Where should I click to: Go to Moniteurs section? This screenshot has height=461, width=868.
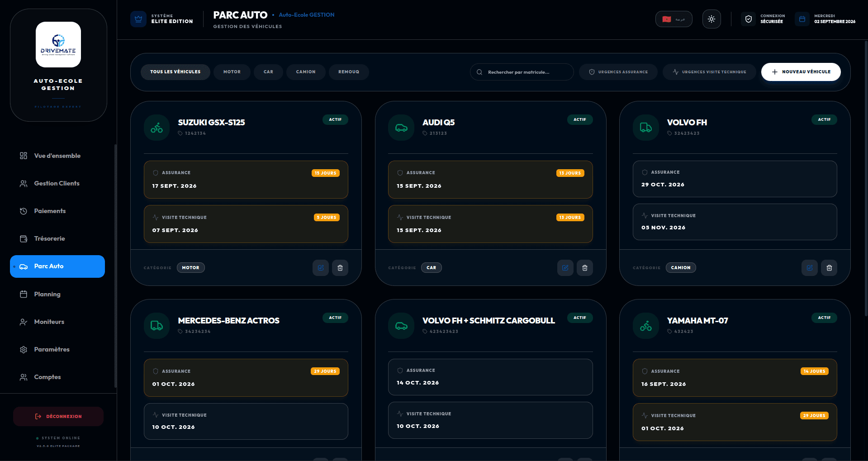pyautogui.click(x=57, y=322)
